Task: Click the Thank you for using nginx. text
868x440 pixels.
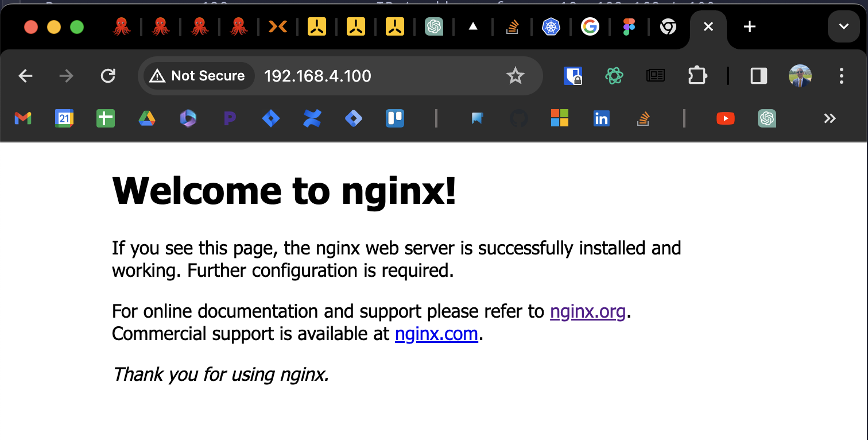Action: tap(221, 375)
